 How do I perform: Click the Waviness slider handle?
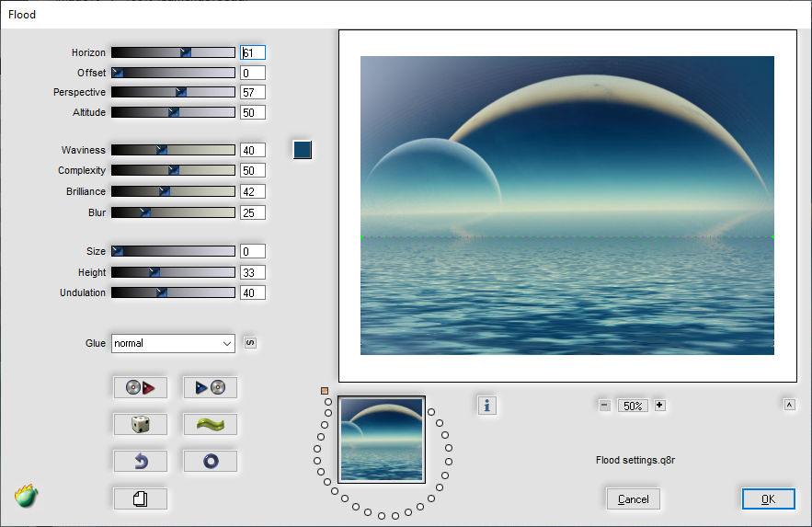162,150
